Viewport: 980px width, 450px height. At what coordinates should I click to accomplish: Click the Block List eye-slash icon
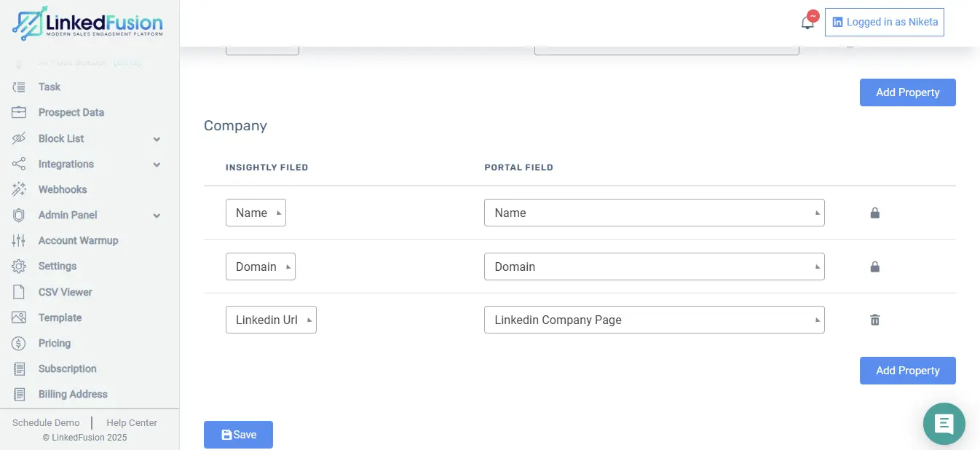(19, 138)
